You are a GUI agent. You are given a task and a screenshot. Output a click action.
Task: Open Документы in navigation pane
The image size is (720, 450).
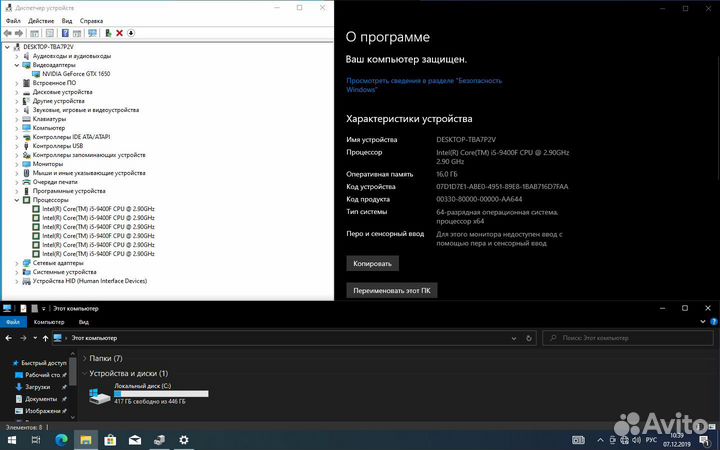pos(39,399)
